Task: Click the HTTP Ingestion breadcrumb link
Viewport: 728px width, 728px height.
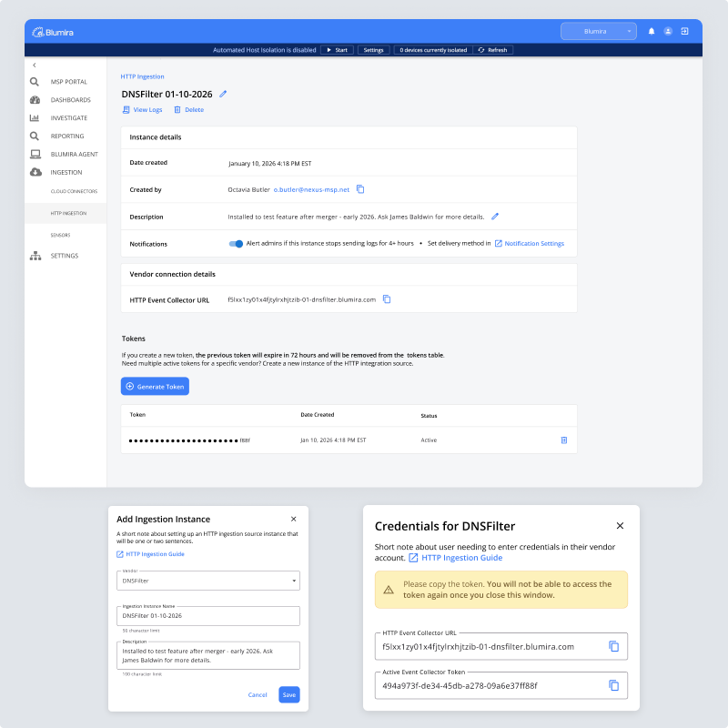Action: [x=142, y=76]
